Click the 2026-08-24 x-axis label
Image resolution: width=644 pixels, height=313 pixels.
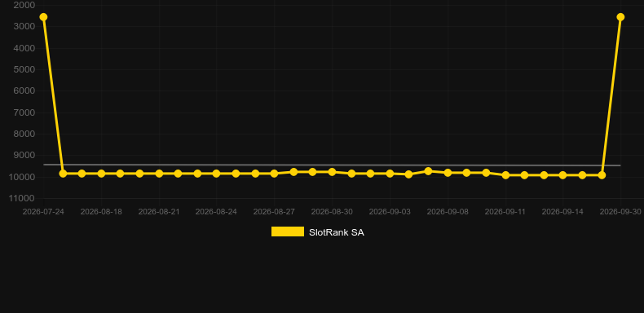pyautogui.click(x=217, y=212)
